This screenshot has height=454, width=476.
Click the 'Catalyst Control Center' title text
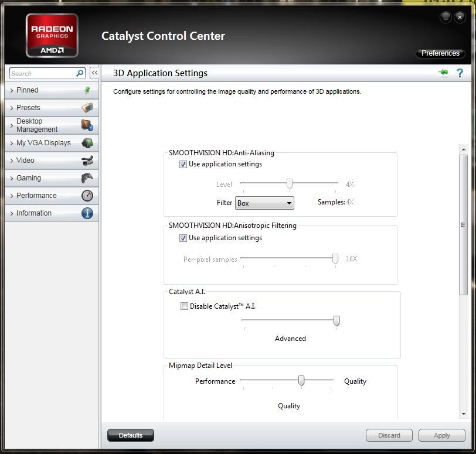coord(163,36)
